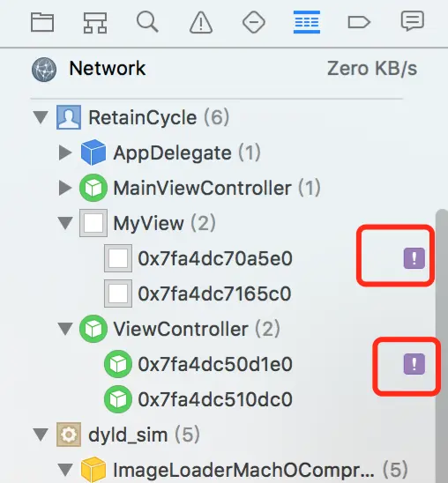Click purple warning badge beside 0x7fa4dc70a5e0

[x=414, y=258]
